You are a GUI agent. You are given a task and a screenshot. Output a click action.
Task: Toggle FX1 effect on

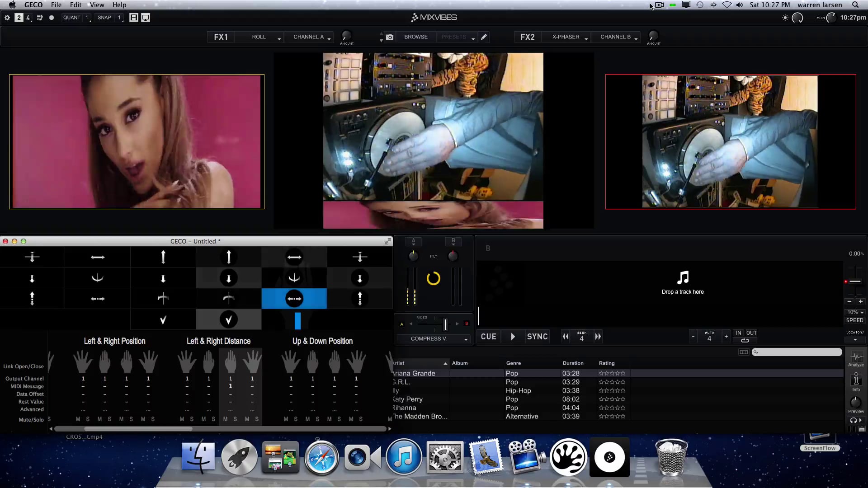(x=221, y=37)
